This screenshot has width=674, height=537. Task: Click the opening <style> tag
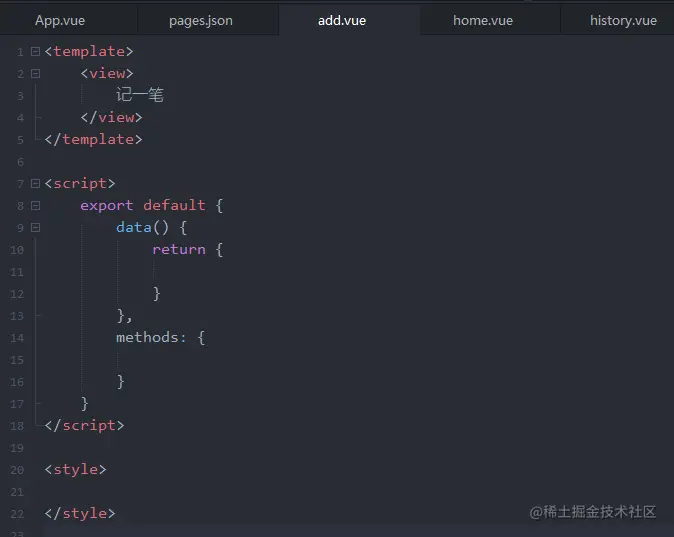point(75,469)
